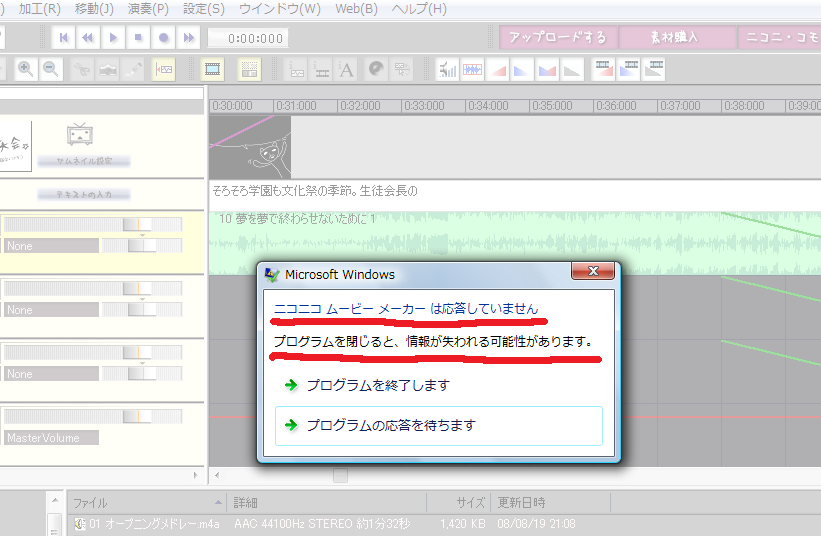
Task: Open the 移動(J) menu
Action: pos(94,9)
